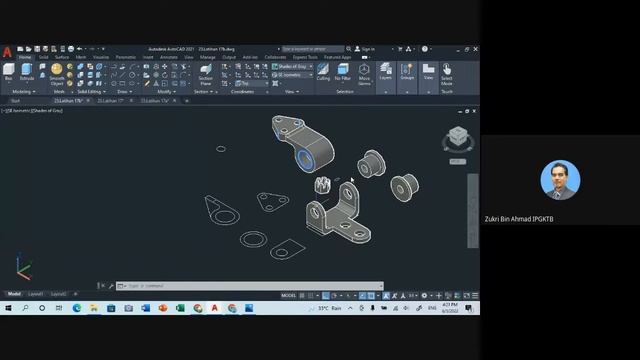Viewport: 640px width, 360px height.
Task: Click the Rotate tool in Modify panel
Action: pyautogui.click(x=164, y=75)
